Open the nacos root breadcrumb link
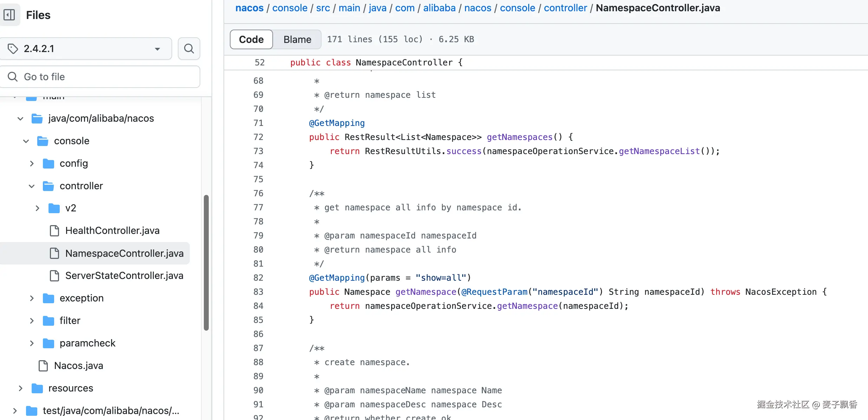The width and height of the screenshot is (868, 420). pyautogui.click(x=249, y=8)
